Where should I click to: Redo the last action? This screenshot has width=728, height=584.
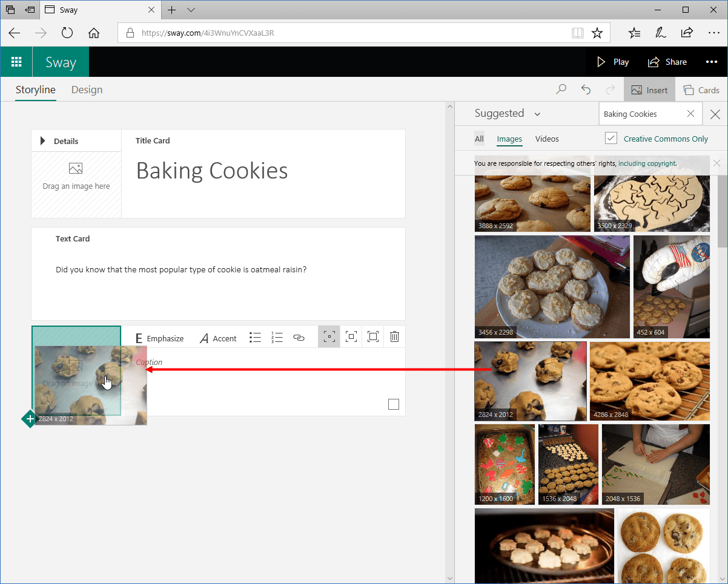(x=610, y=90)
